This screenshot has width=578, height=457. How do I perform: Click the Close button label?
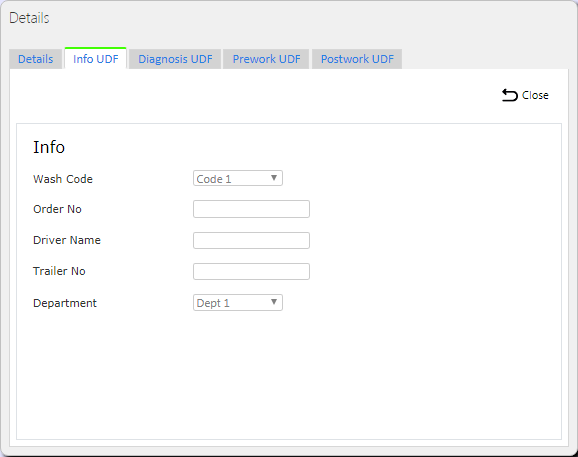535,95
